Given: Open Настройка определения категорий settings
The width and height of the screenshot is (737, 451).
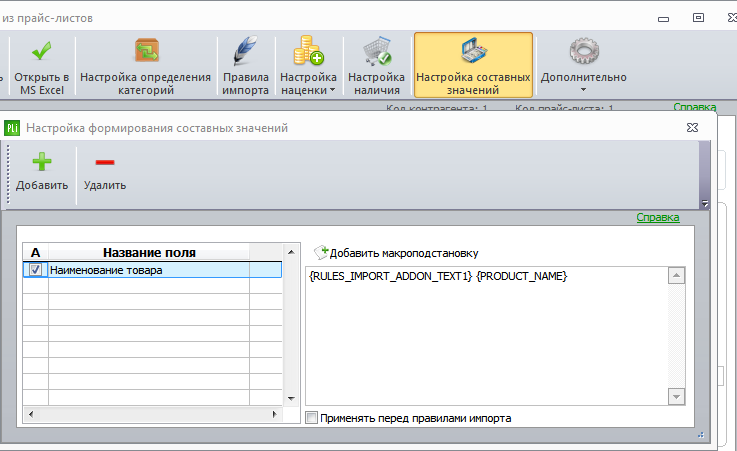Looking at the screenshot, I should click(x=146, y=66).
